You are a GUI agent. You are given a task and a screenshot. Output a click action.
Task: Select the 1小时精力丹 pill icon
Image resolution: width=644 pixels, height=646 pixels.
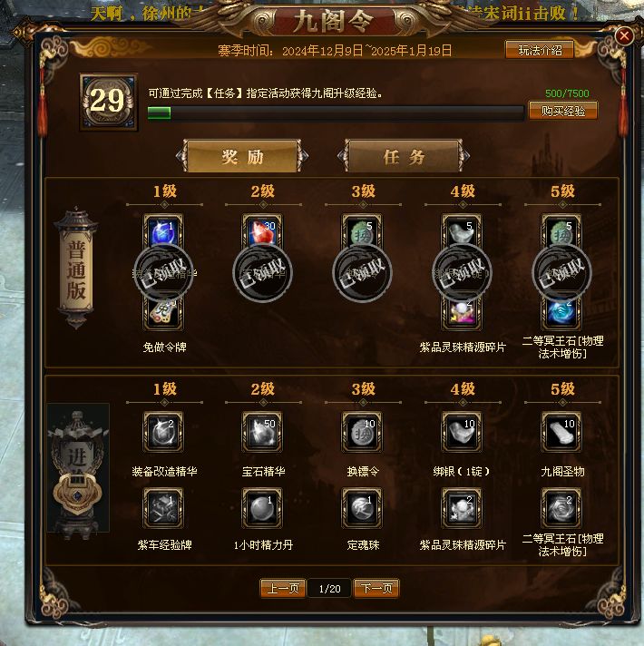pos(262,508)
